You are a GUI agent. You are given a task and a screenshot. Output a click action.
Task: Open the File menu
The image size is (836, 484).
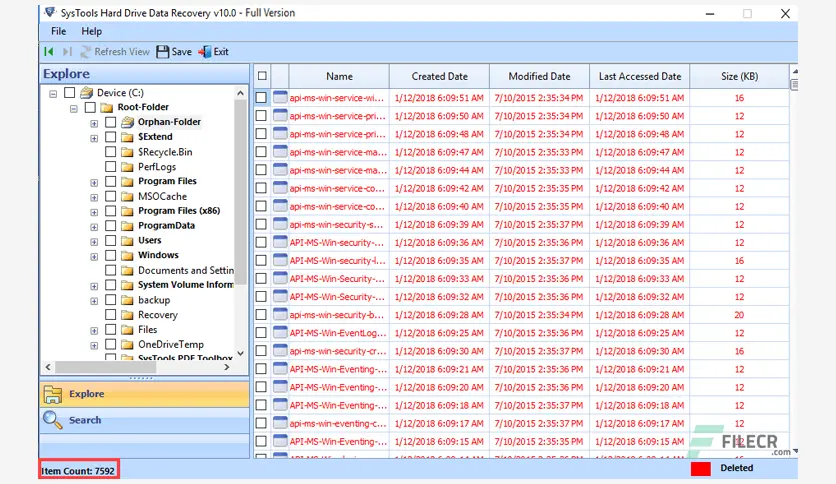[x=58, y=31]
